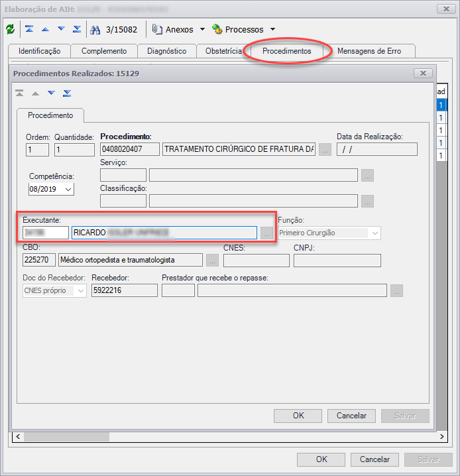This screenshot has width=460, height=476.
Task: Click the horizontal scrollbar thumb at bottom
Action: pyautogui.click(x=67, y=437)
